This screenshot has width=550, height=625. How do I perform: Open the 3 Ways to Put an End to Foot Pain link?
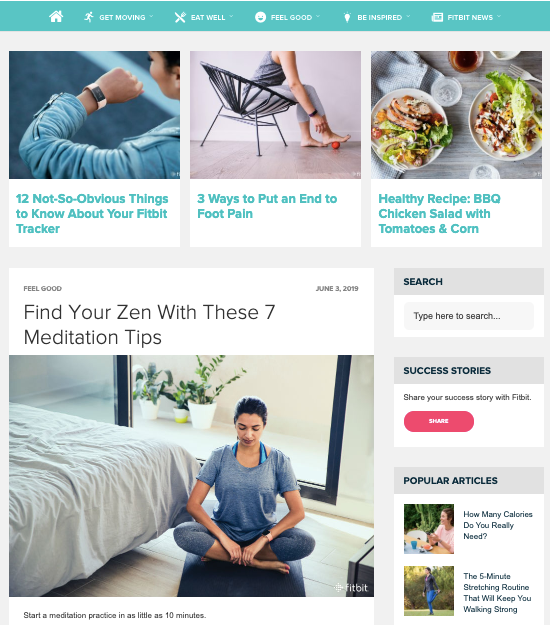pos(267,206)
